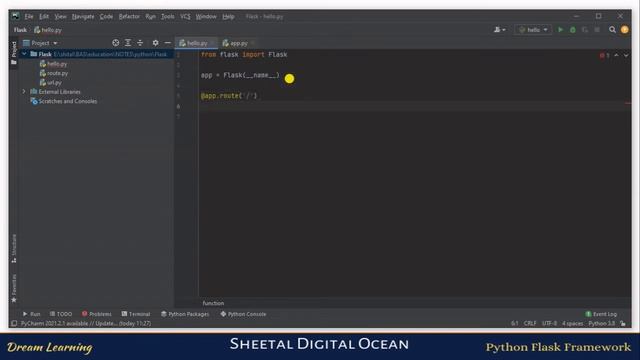Click the error stripe mark on scrollbar
The height and width of the screenshot is (360, 640).
point(628,103)
